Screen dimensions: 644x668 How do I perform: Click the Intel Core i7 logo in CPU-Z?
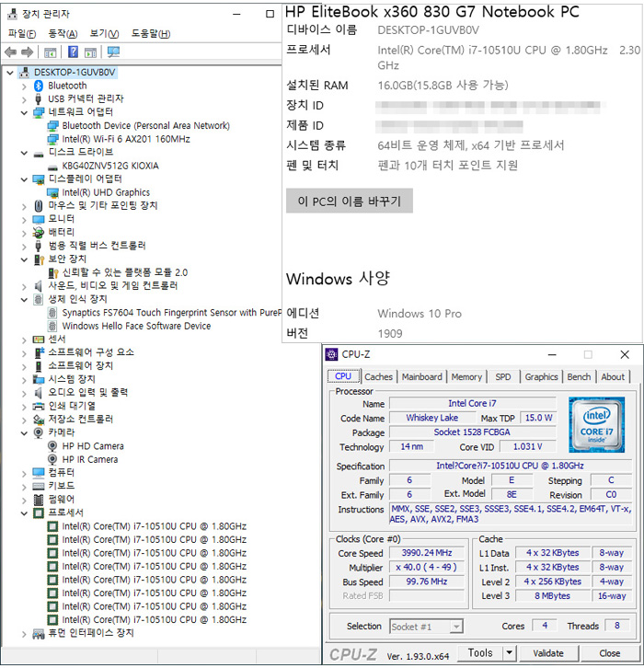[596, 424]
